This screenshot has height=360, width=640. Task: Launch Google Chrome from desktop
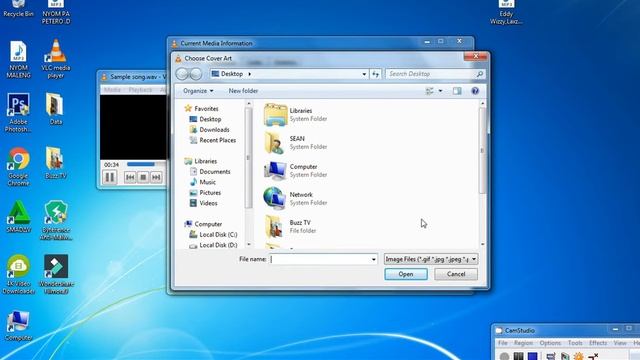pos(18,167)
